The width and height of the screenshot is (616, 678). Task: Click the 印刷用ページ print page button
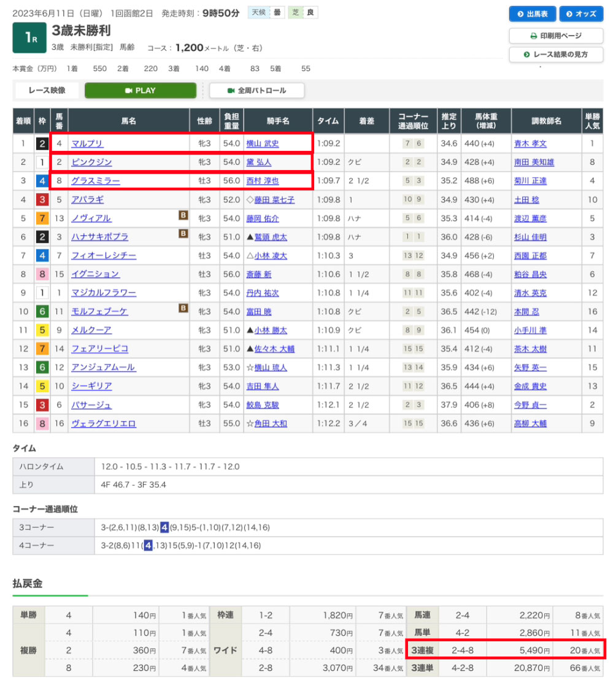556,36
